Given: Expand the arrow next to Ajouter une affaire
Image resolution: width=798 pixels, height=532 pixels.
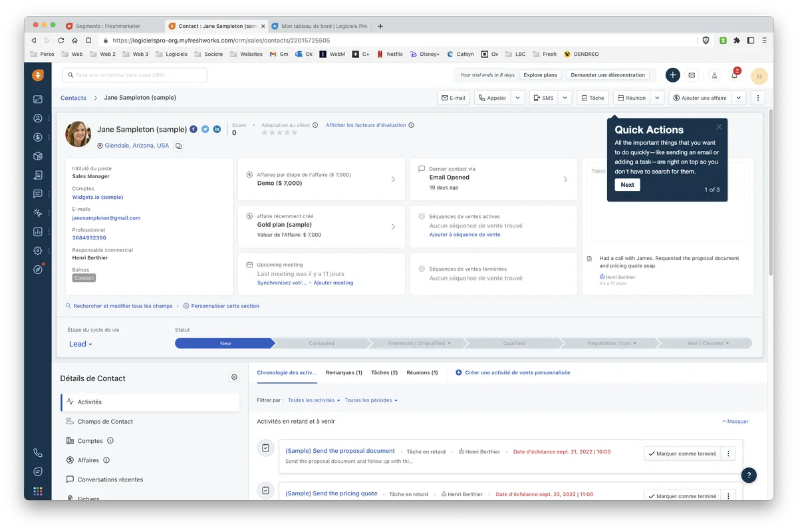Looking at the screenshot, I should (739, 98).
